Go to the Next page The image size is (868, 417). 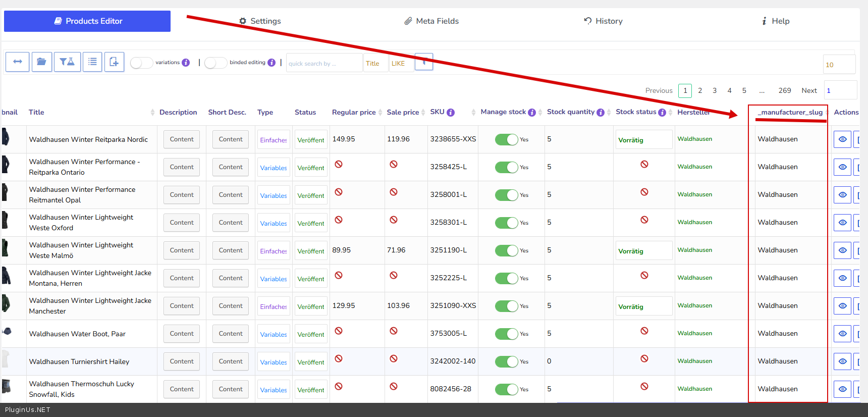809,91
